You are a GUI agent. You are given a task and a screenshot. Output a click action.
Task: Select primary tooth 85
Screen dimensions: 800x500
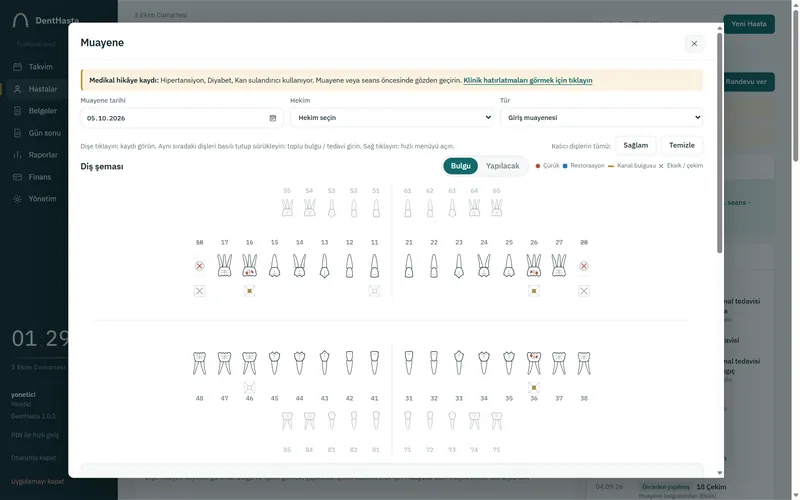tap(287, 421)
